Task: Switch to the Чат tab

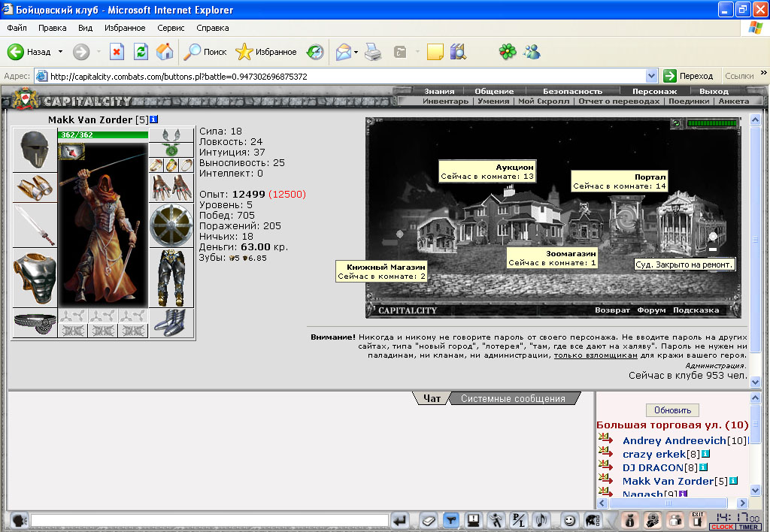Action: click(x=432, y=398)
